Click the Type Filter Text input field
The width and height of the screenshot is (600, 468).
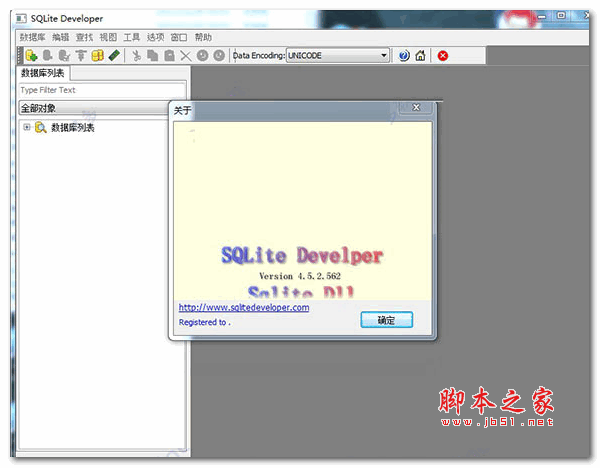(102, 90)
